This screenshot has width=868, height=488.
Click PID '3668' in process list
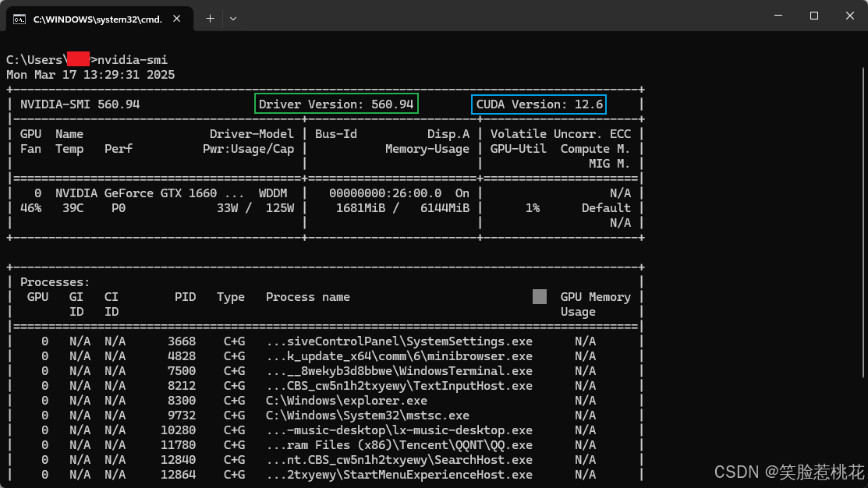(182, 341)
